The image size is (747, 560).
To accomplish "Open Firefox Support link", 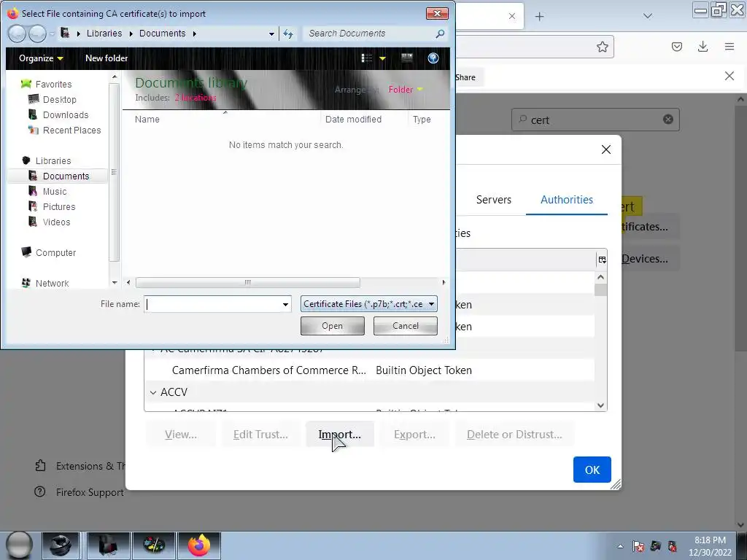I will pyautogui.click(x=90, y=492).
